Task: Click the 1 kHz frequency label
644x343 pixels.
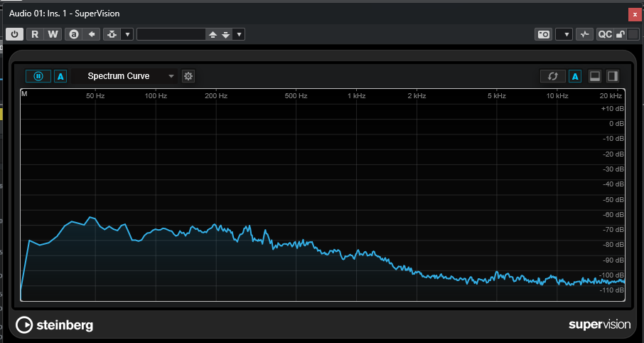Action: (357, 96)
